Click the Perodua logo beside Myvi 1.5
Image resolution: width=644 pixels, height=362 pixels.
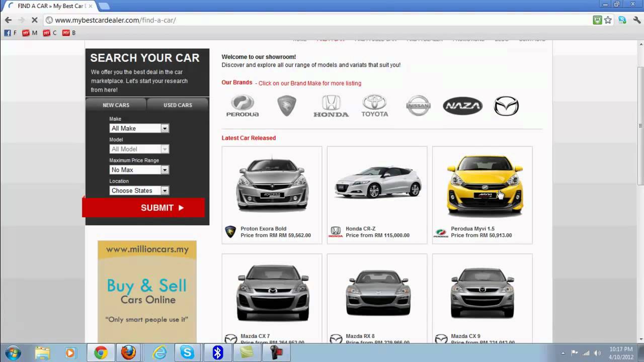point(441,233)
